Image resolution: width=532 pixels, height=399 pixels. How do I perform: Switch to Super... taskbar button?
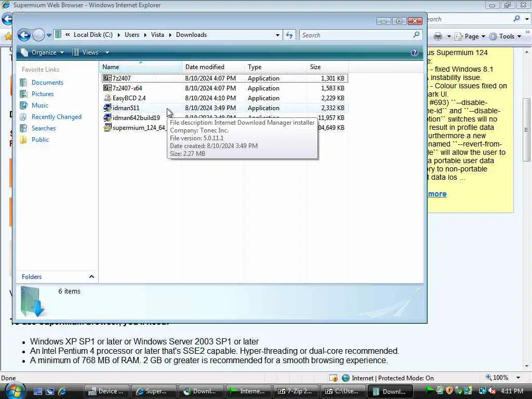click(154, 391)
